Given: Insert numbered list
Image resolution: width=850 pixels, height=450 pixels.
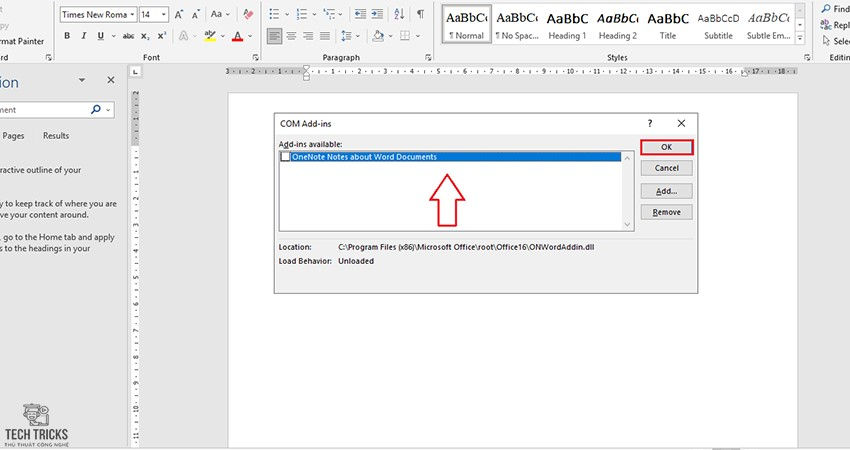Looking at the screenshot, I should 302,15.
